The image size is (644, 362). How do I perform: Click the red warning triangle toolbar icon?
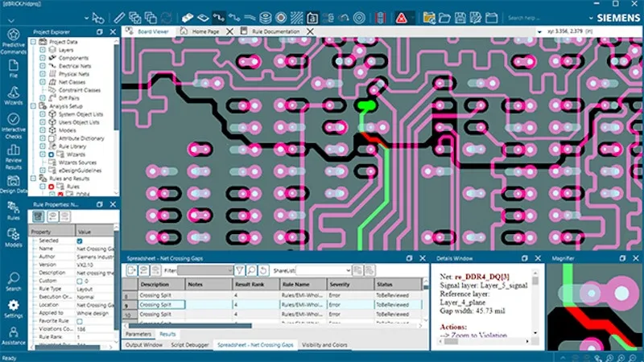(x=401, y=18)
